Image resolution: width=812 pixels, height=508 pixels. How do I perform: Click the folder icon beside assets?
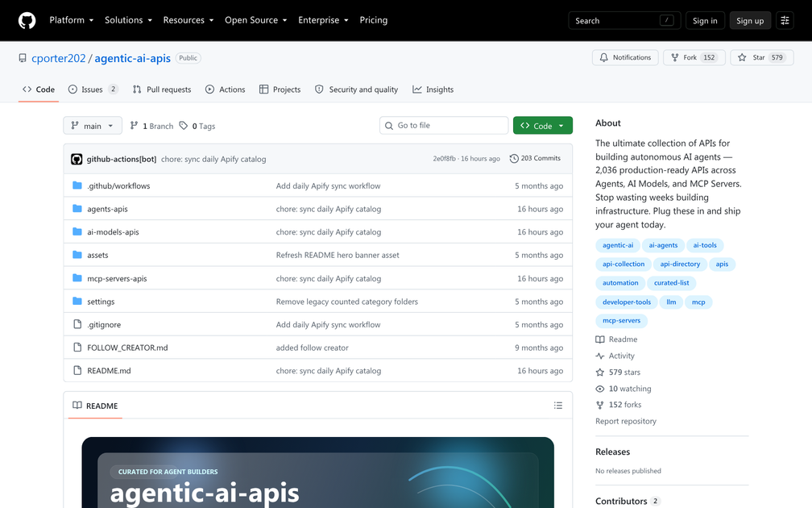(77, 255)
